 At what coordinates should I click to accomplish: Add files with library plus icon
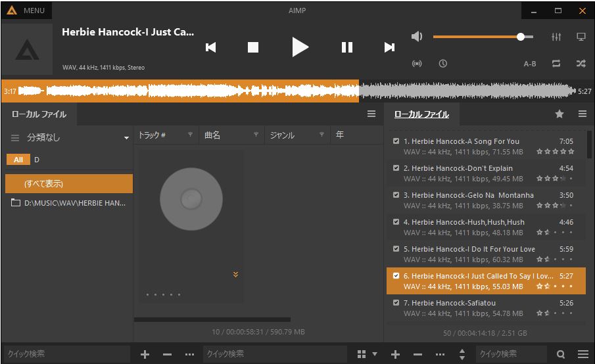[145, 354]
